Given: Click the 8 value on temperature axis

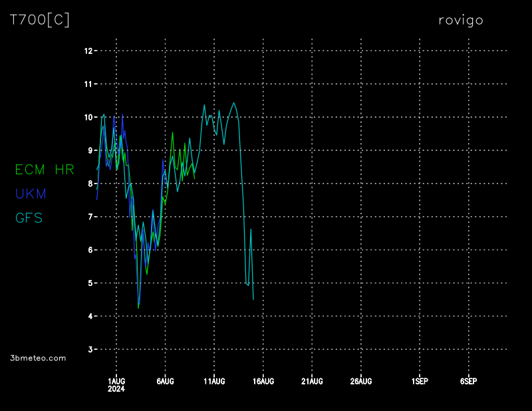Looking at the screenshot, I should (x=90, y=184).
